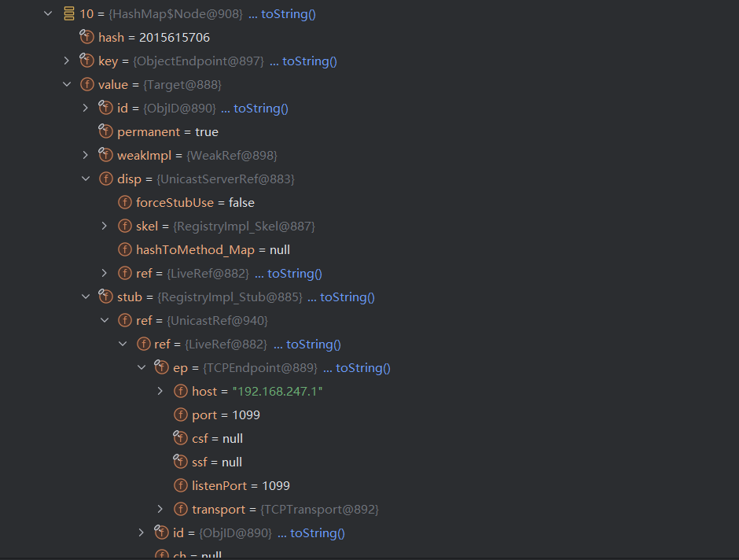Click toString() link for stub RegistryImpl_Stub
739x560 pixels.
click(340, 297)
